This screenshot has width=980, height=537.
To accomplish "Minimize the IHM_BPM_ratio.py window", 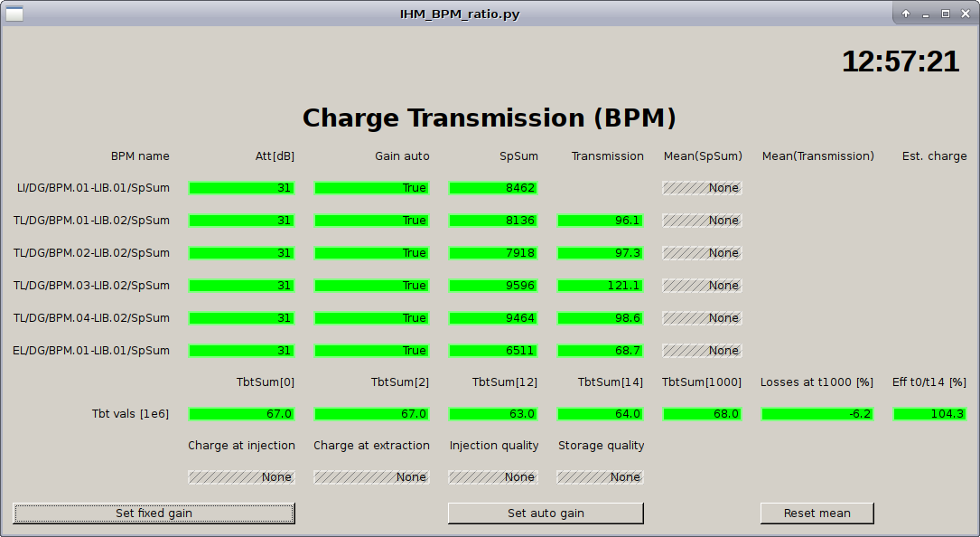I will click(x=926, y=14).
